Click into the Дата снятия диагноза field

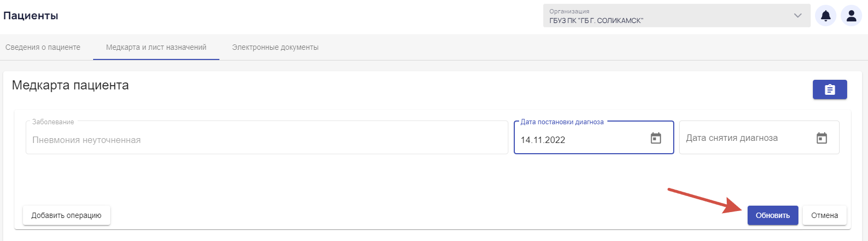759,138
